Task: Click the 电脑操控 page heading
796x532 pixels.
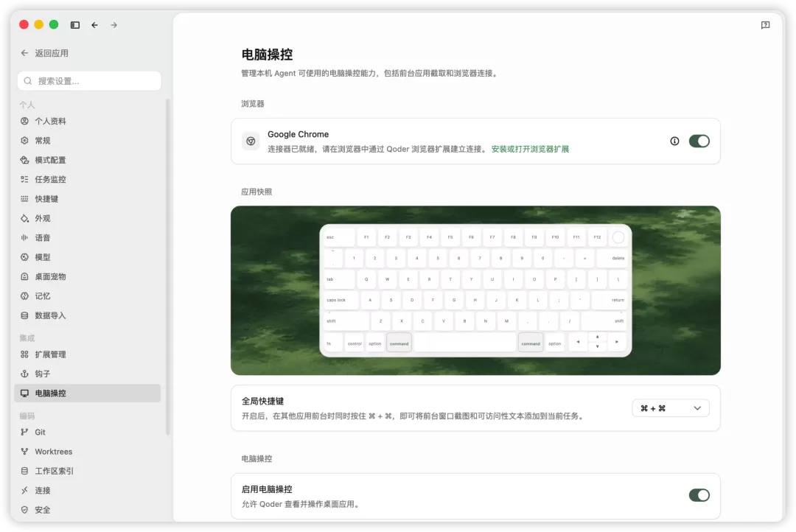Action: (267, 55)
